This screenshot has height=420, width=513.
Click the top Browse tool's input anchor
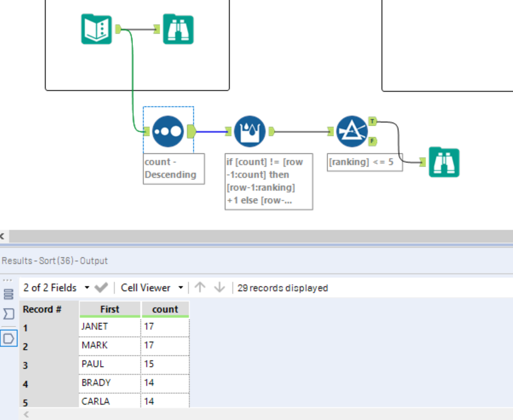157,29
